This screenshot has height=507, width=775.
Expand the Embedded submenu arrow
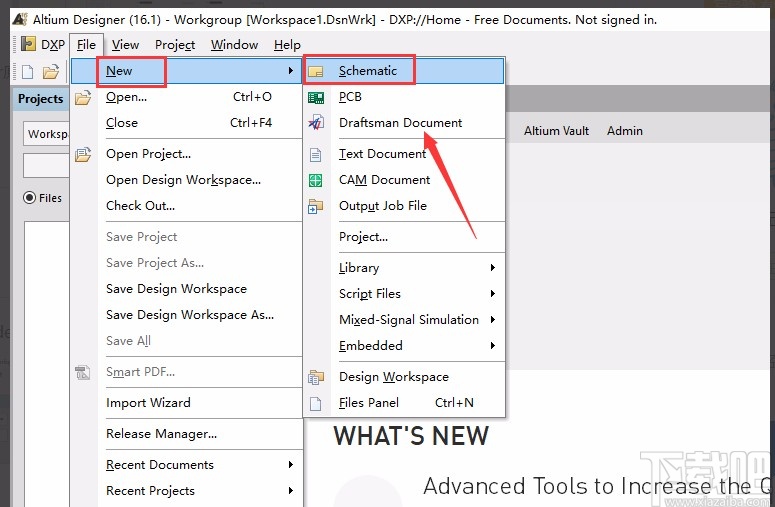(493, 345)
